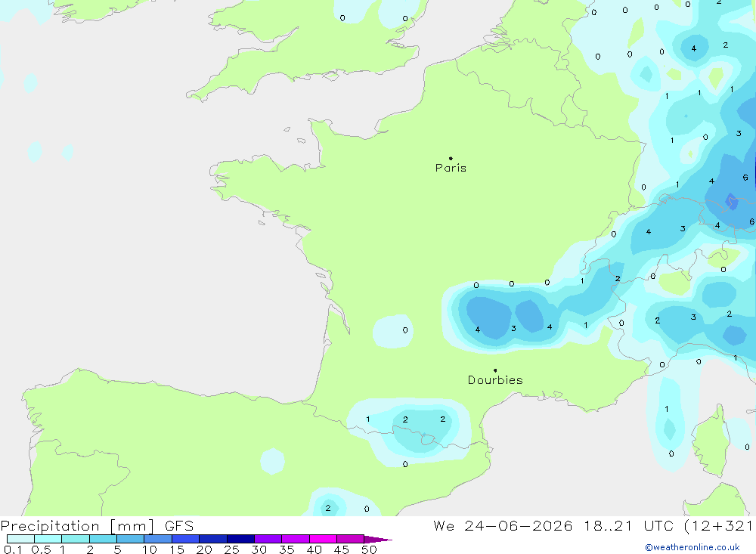
Task: Pick the 15–20 mm legend color swatch
Action: 185,539
